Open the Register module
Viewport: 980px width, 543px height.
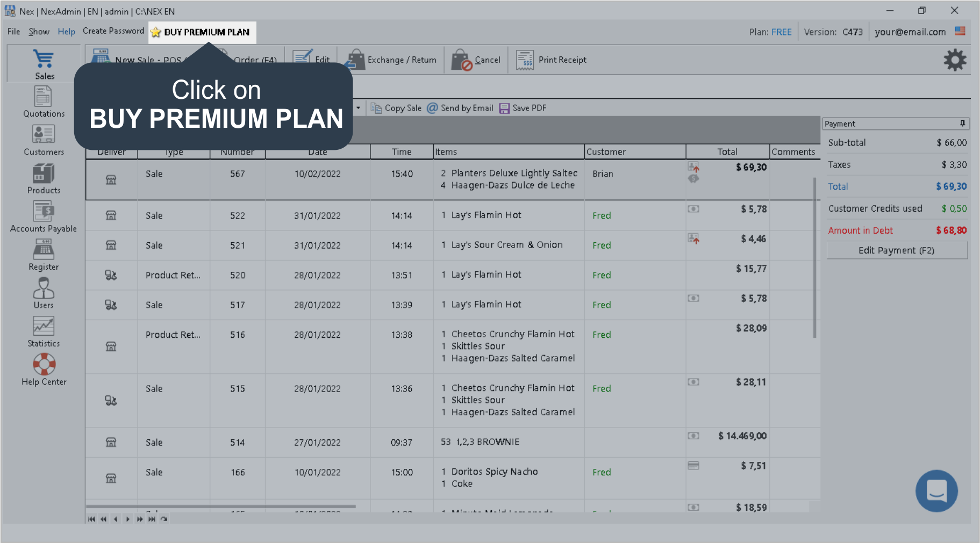tap(44, 255)
